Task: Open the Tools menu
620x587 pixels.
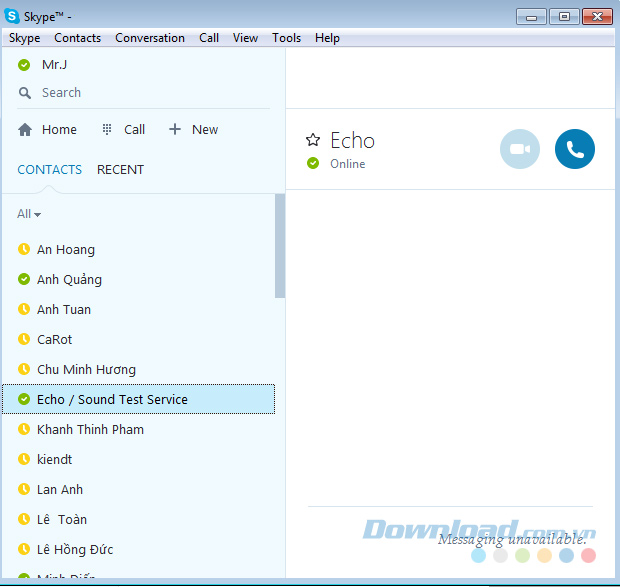Action: [286, 38]
